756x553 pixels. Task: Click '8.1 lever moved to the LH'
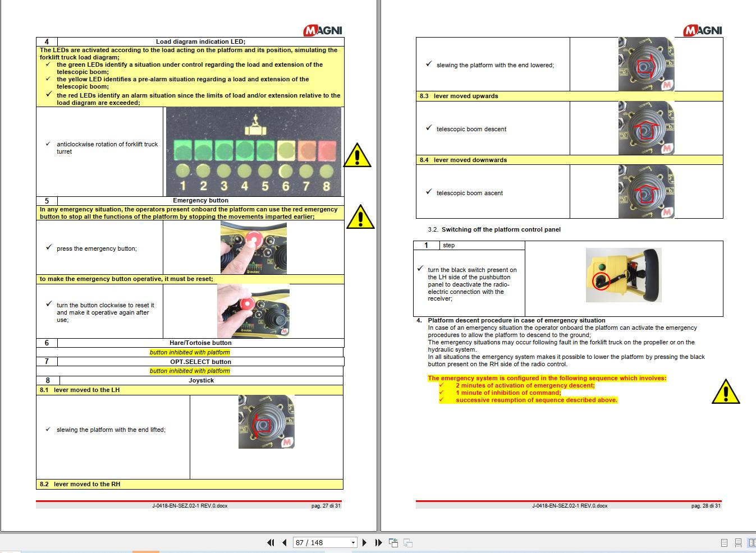[x=80, y=390]
